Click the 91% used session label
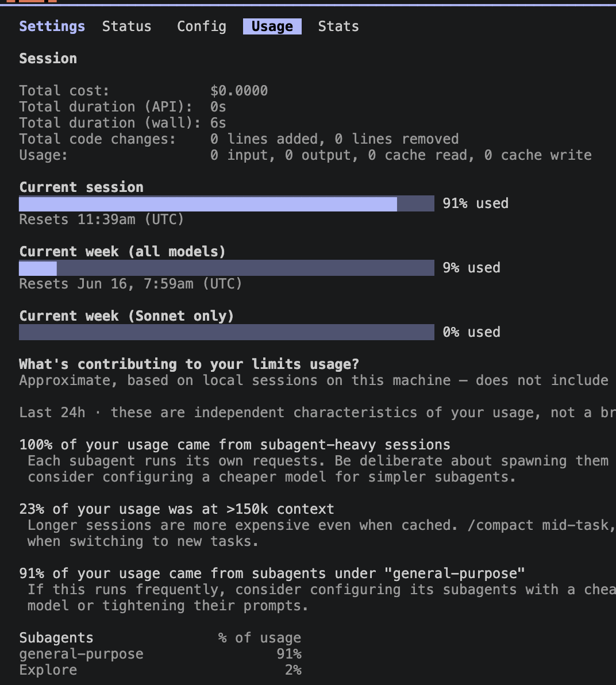Viewport: 616px width, 685px height. coord(475,203)
